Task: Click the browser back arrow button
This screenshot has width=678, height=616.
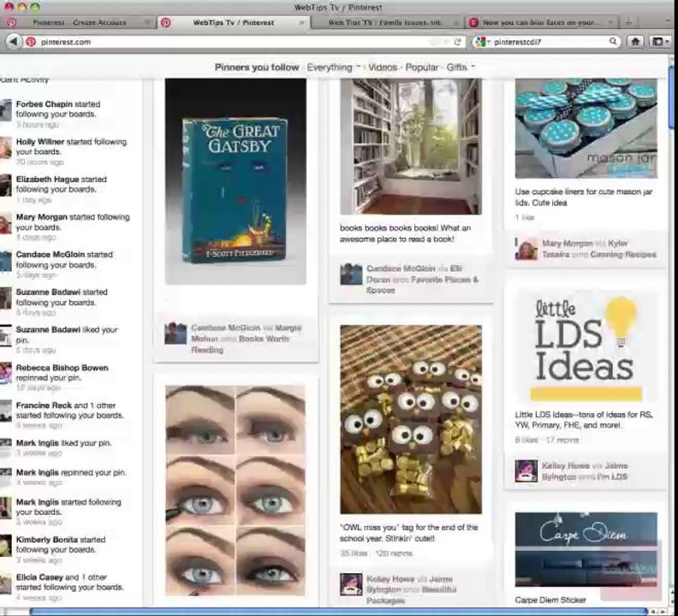Action: click(x=14, y=42)
